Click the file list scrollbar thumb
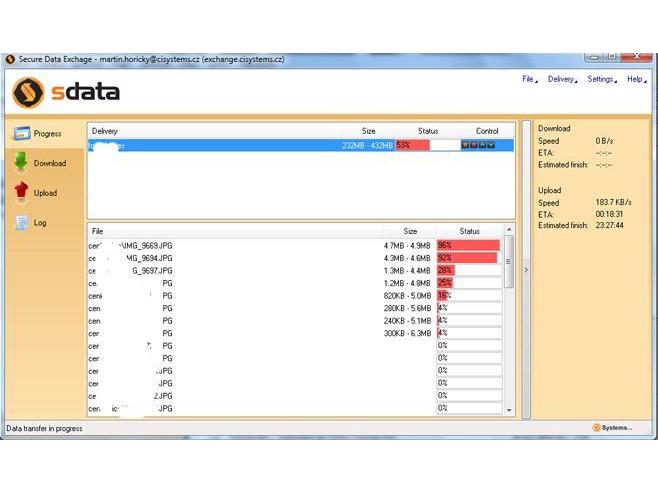The width and height of the screenshot is (658, 493). 509,261
